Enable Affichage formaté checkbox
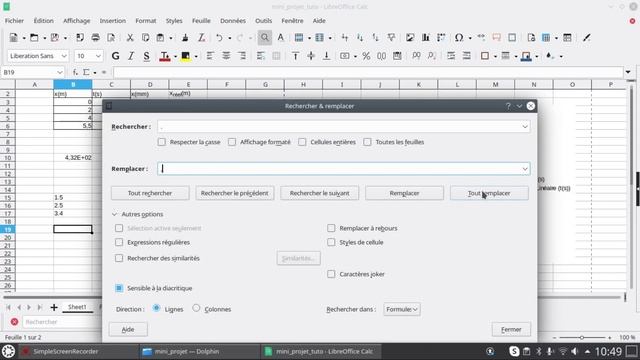 tap(232, 142)
